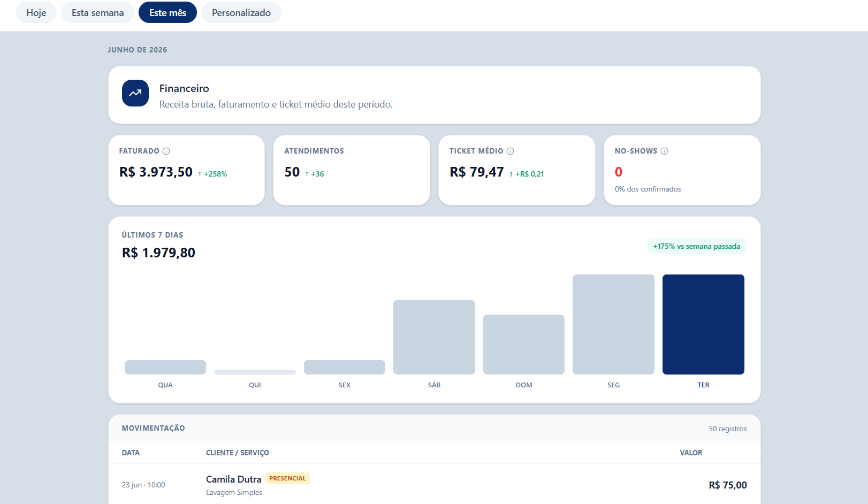Click the 50 registros count

coord(728,429)
